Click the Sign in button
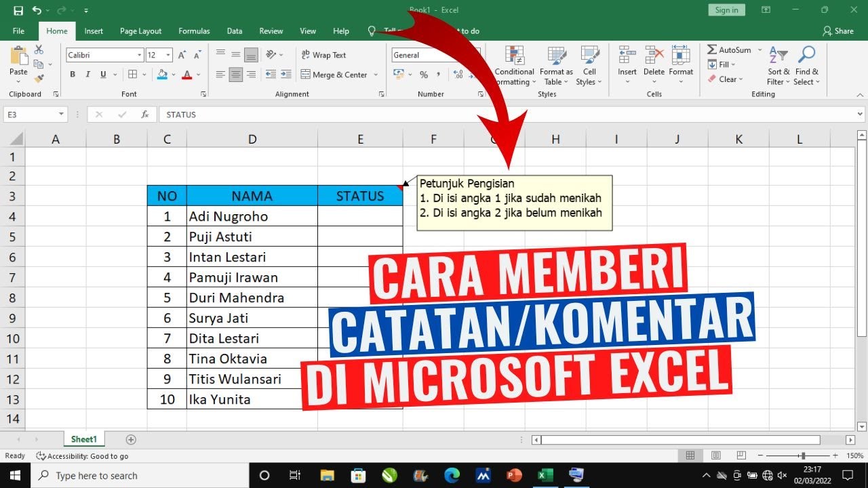The height and width of the screenshot is (488, 868). 726,9
